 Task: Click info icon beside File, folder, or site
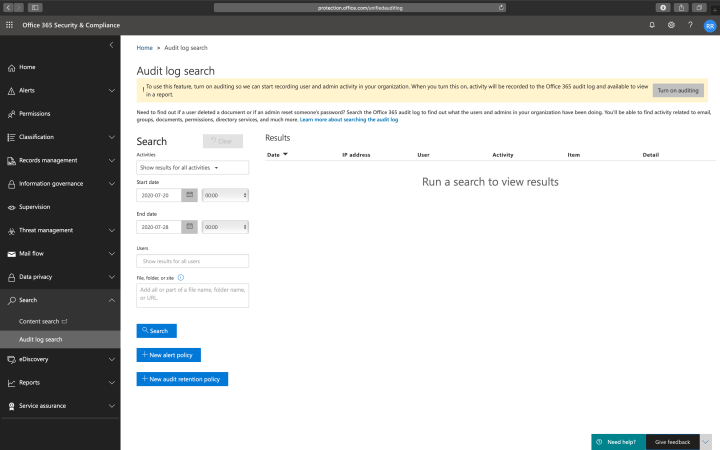click(180, 277)
